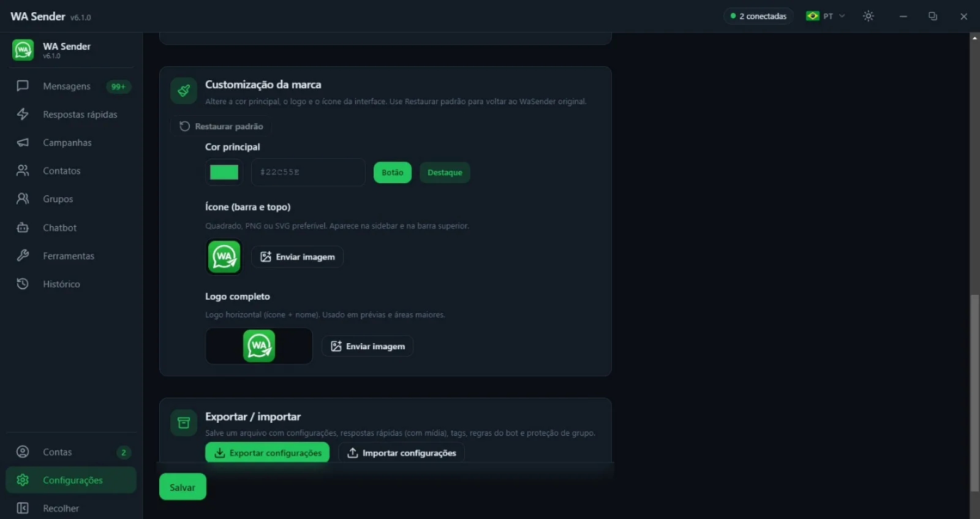
Task: Open the PT language dropdown
Action: (x=826, y=16)
